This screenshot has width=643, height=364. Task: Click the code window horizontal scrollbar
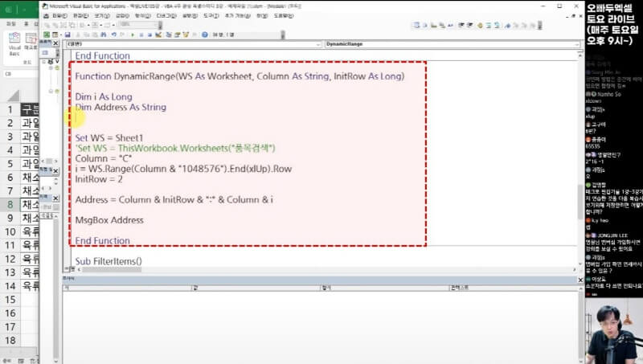321,271
